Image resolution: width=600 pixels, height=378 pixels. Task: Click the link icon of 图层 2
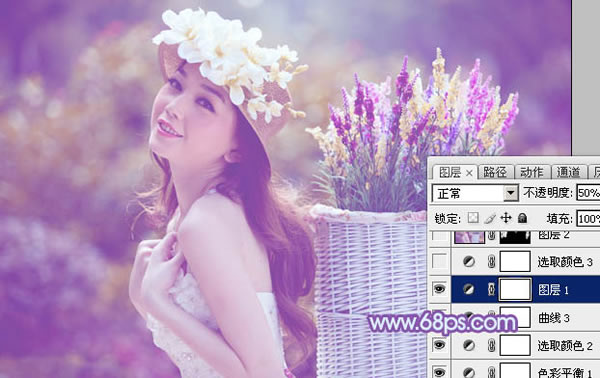[492, 236]
